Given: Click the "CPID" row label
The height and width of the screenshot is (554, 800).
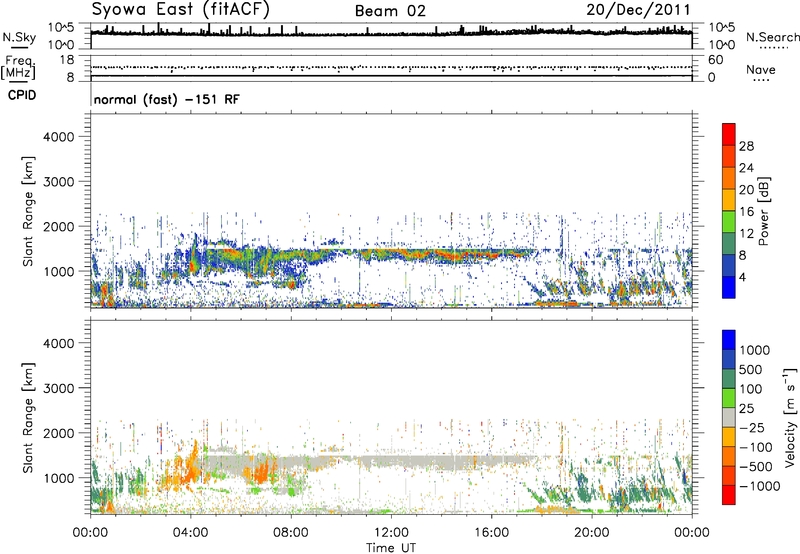Looking at the screenshot, I should coord(22,95).
